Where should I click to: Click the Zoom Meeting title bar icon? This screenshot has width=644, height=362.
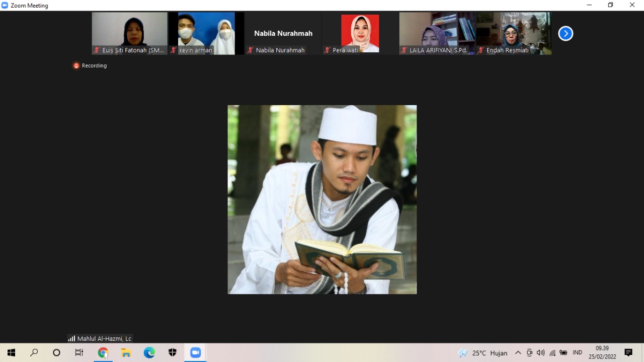pos(5,5)
